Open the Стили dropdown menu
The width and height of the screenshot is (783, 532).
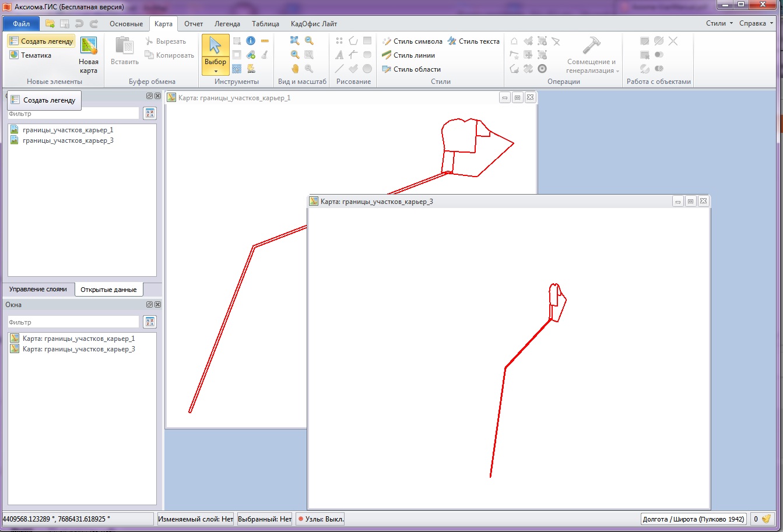pos(719,24)
